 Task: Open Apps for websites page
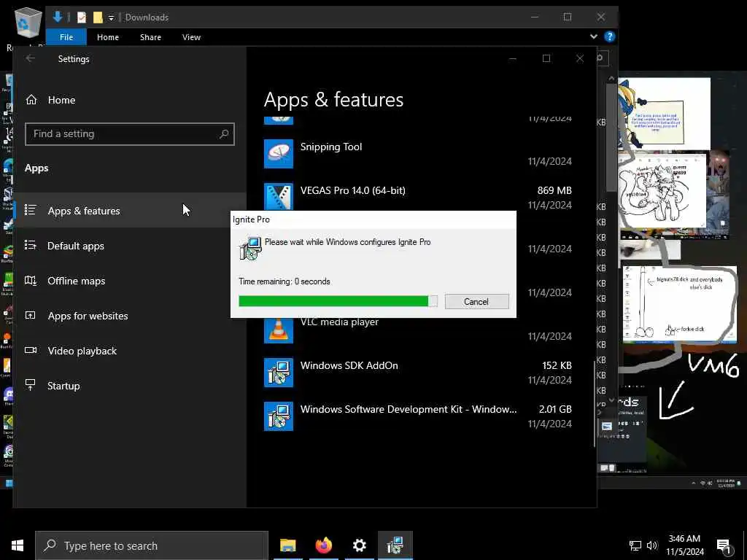click(88, 316)
